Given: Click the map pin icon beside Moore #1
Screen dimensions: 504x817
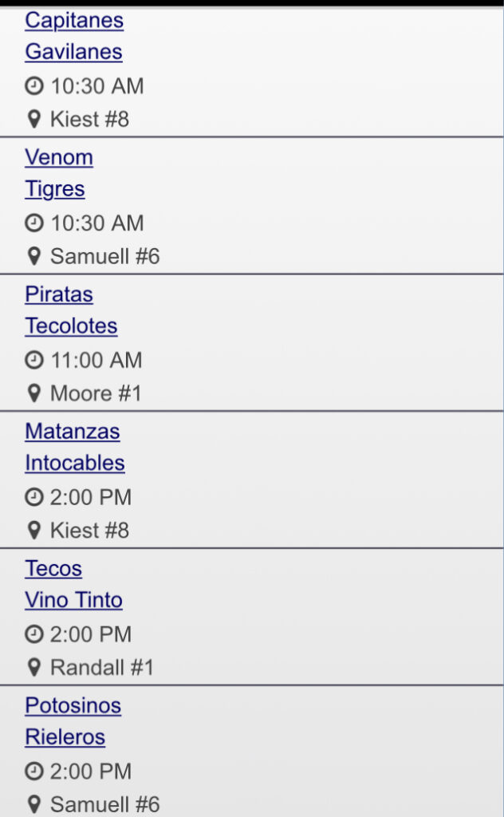Looking at the screenshot, I should pos(33,393).
